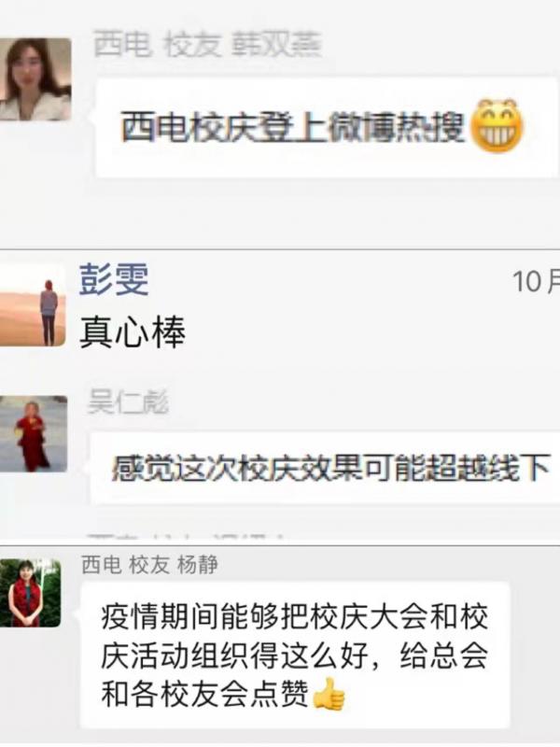Tap the sender name 吴仁彪
560x747 pixels.
[x=128, y=402]
